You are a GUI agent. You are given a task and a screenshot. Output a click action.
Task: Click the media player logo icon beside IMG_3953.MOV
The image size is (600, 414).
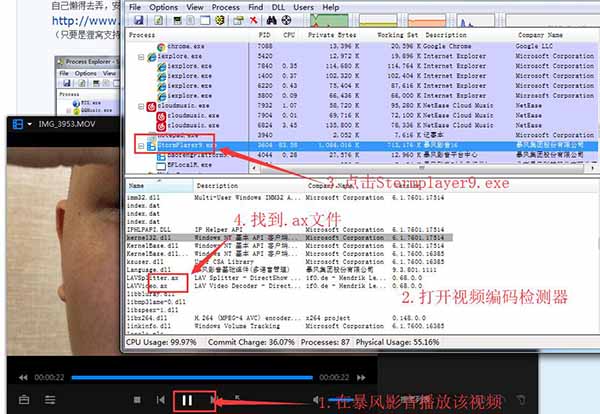pos(18,124)
